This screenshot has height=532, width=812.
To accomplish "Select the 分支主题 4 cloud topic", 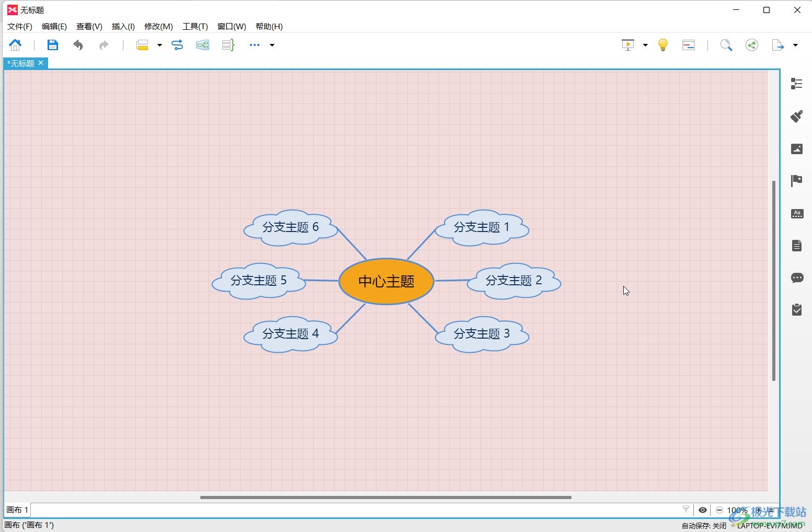I will click(291, 334).
